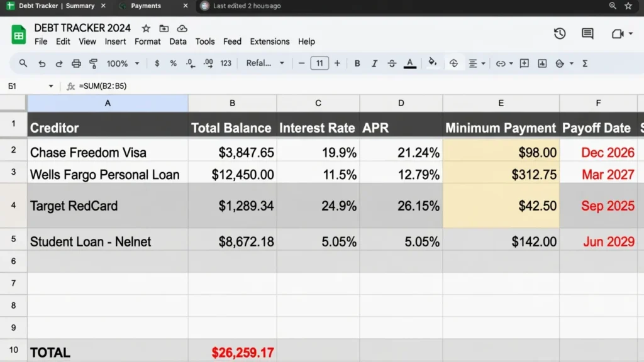The width and height of the screenshot is (644, 362).
Task: Open more number formats 123
Action: click(226, 63)
